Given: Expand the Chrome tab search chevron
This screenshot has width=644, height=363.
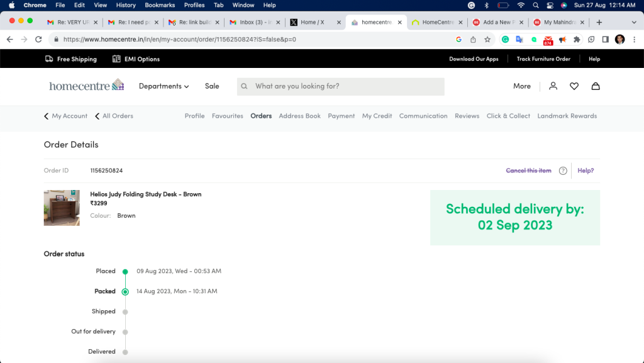Looking at the screenshot, I should click(x=634, y=22).
